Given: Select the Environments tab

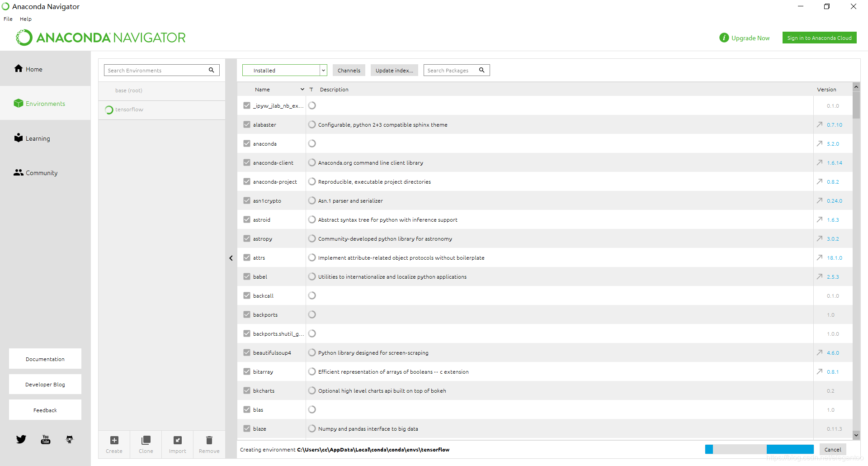Looking at the screenshot, I should click(45, 104).
